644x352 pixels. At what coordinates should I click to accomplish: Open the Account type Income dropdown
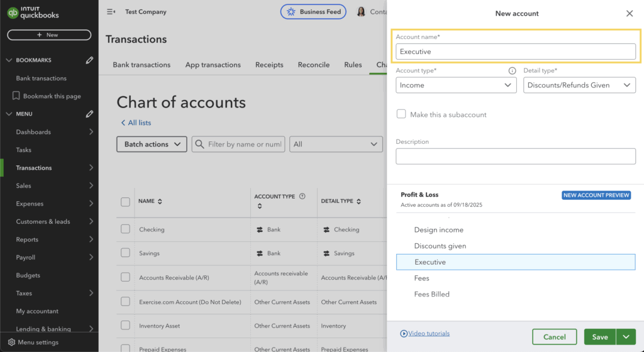[x=456, y=85]
